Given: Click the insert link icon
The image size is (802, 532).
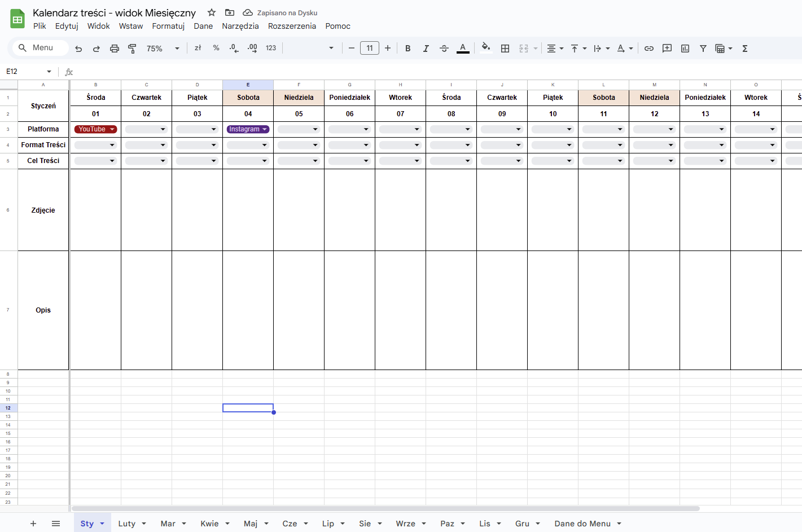Looking at the screenshot, I should click(649, 49).
